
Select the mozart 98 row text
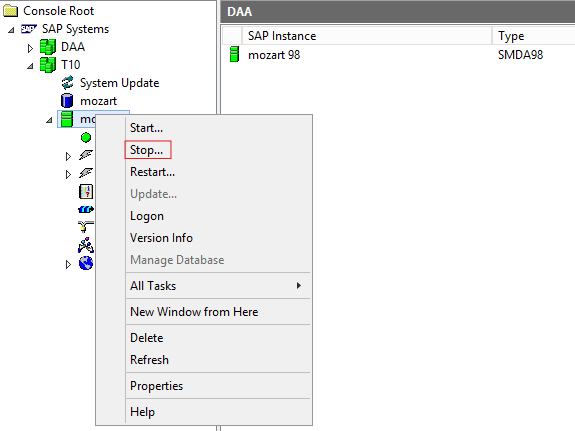point(274,55)
